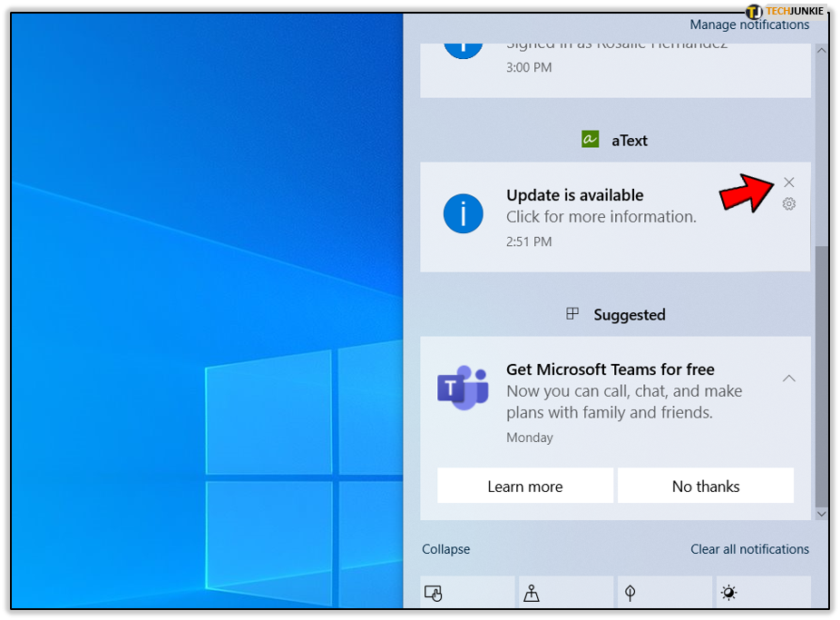The height and width of the screenshot is (620, 840).
Task: Open the Learn more Teams button
Action: coord(525,486)
